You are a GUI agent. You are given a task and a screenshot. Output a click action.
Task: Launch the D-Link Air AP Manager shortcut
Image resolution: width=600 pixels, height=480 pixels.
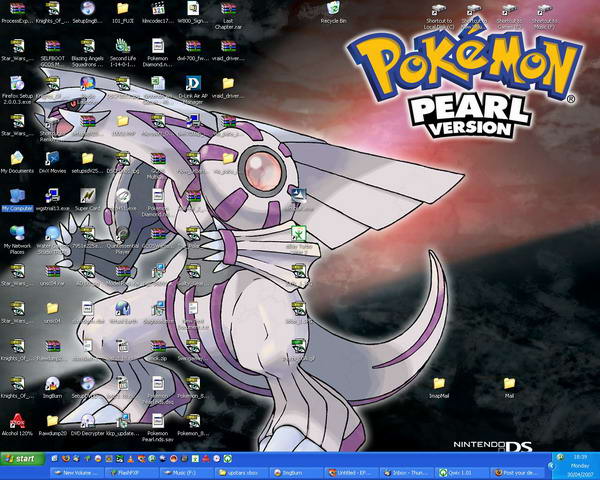193,90
